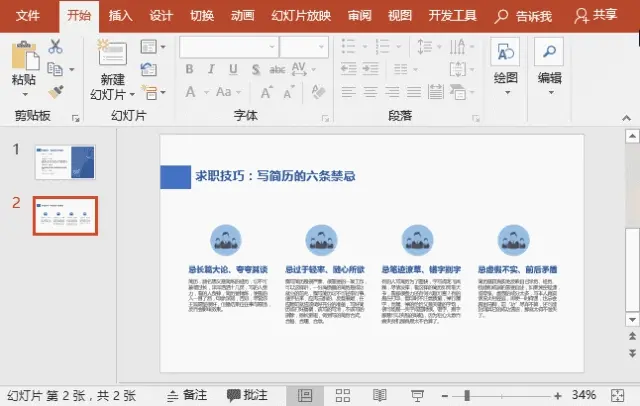Image resolution: width=640 pixels, height=406 pixels.
Task: Toggle Bold formatting
Action: (x=189, y=69)
